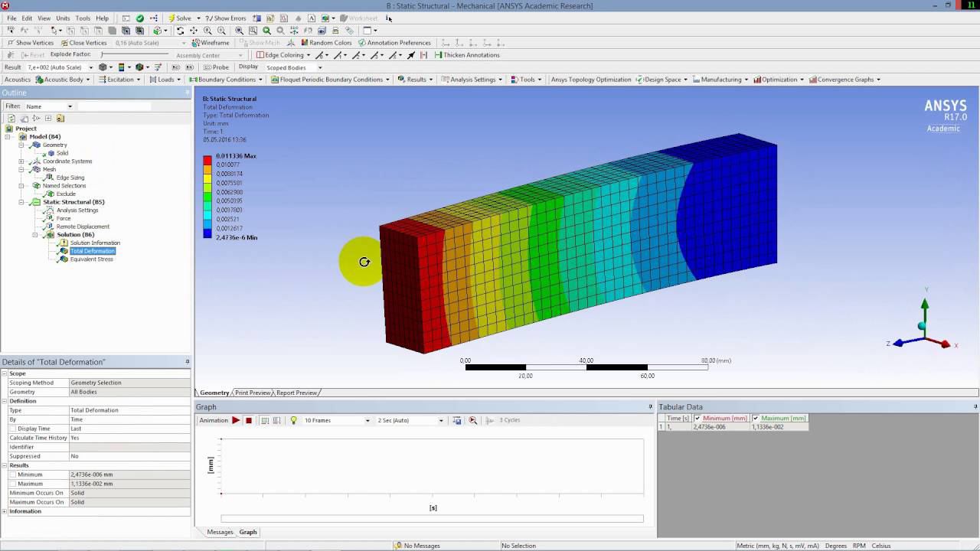This screenshot has width=980, height=551.
Task: Toggle the Maximum [mm] column checkbox
Action: point(756,419)
